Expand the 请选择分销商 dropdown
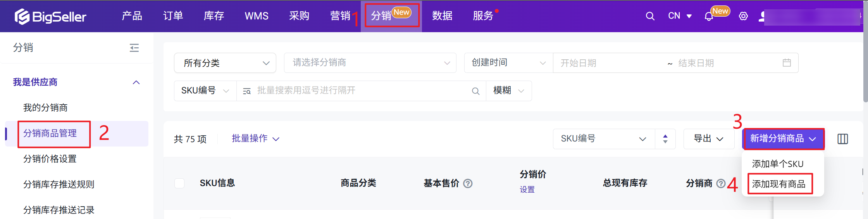The height and width of the screenshot is (219, 868). point(370,63)
